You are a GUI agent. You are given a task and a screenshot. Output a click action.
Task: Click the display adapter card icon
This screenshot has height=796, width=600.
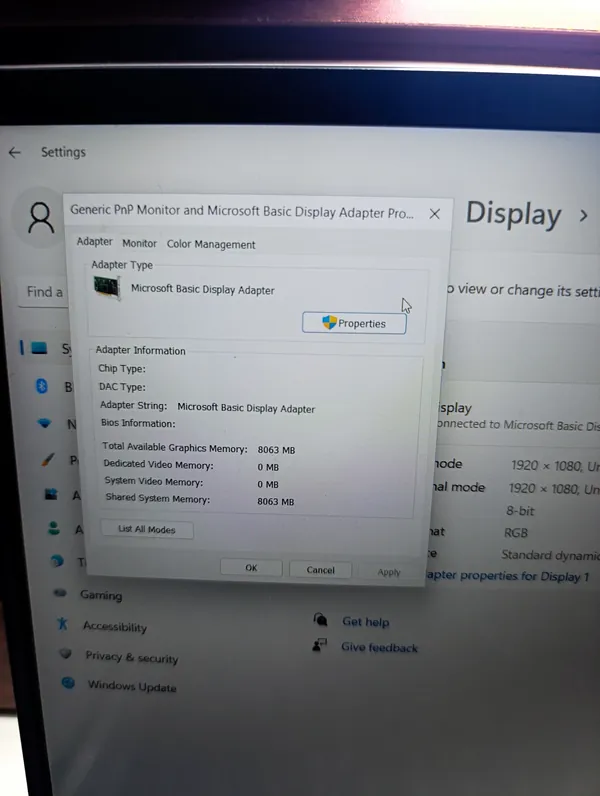[x=106, y=288]
